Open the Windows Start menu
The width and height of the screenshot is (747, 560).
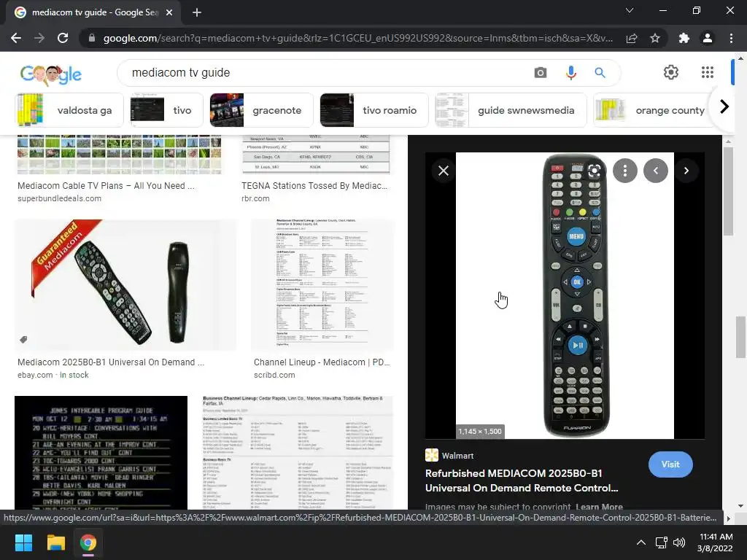pyautogui.click(x=23, y=542)
